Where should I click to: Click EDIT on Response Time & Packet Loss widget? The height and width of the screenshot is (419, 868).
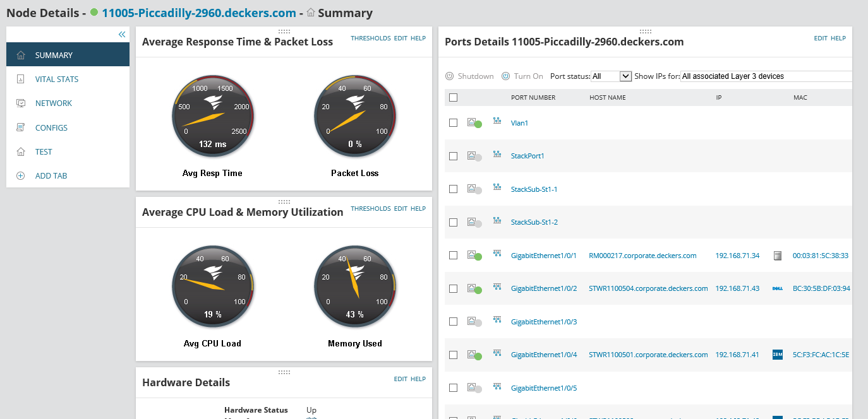401,38
